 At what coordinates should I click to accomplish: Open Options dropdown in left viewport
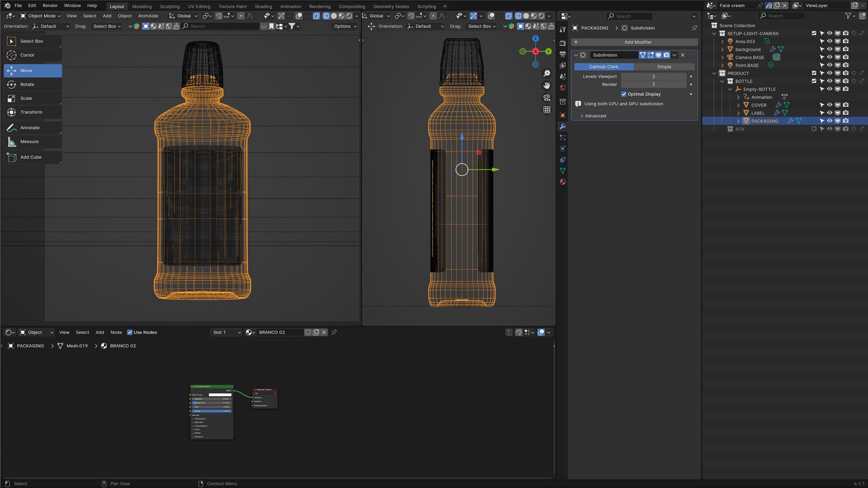(345, 26)
